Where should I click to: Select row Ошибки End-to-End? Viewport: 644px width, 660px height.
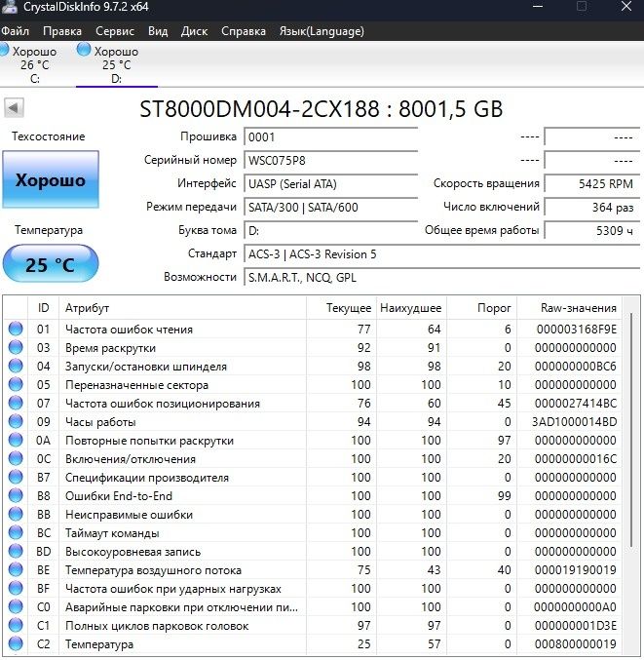(313, 496)
